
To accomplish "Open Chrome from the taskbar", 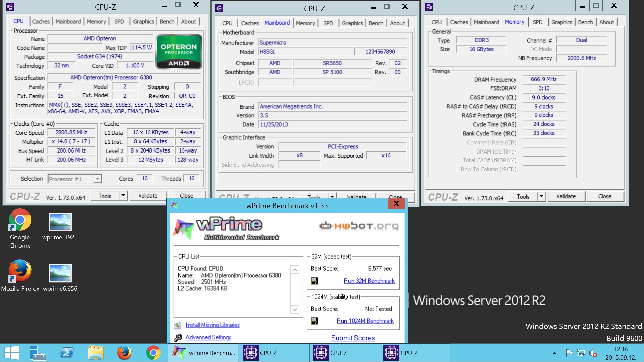I will pyautogui.click(x=153, y=353).
